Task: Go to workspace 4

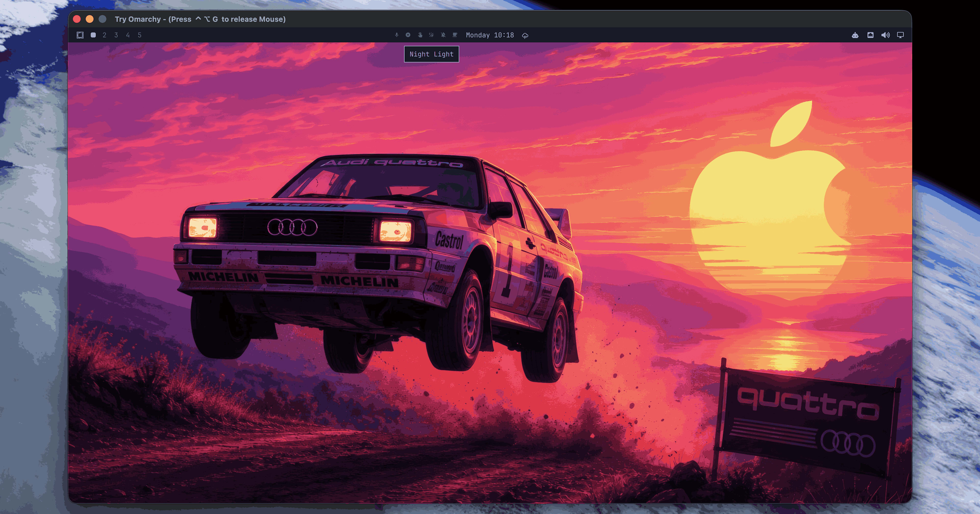Action: [128, 35]
